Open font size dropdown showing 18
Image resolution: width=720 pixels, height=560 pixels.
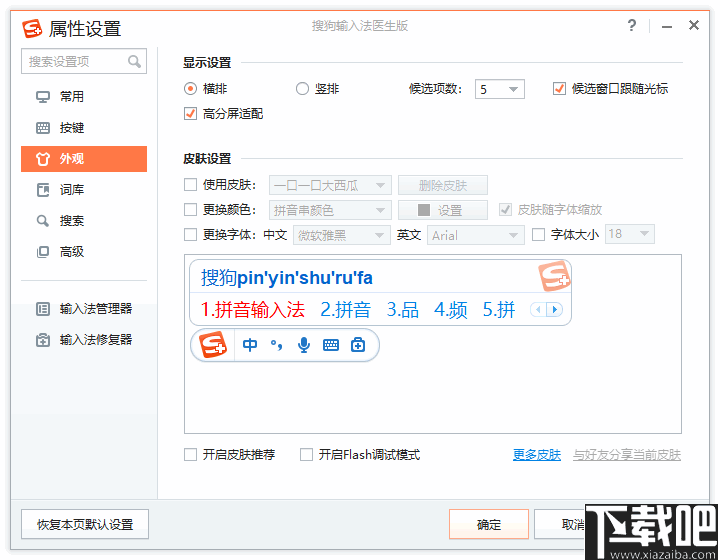click(630, 234)
